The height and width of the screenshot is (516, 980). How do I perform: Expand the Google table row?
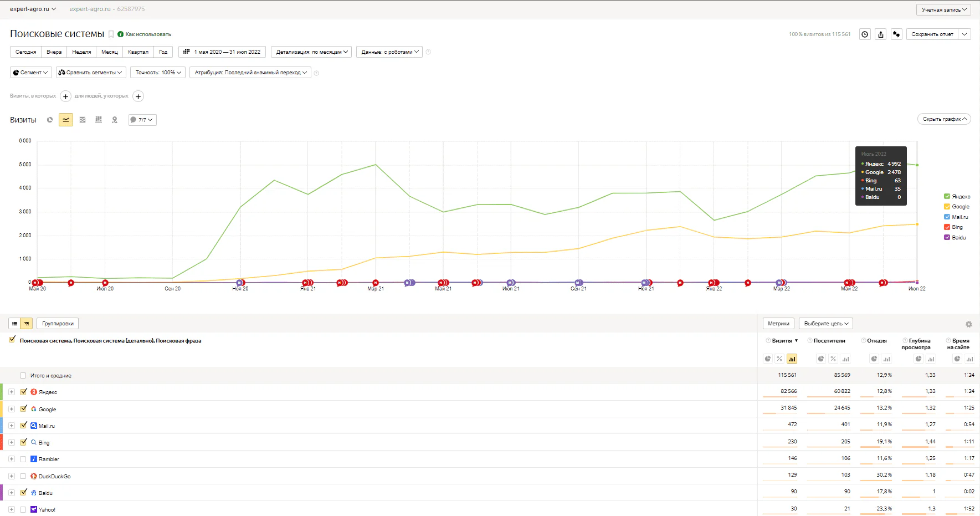point(11,409)
